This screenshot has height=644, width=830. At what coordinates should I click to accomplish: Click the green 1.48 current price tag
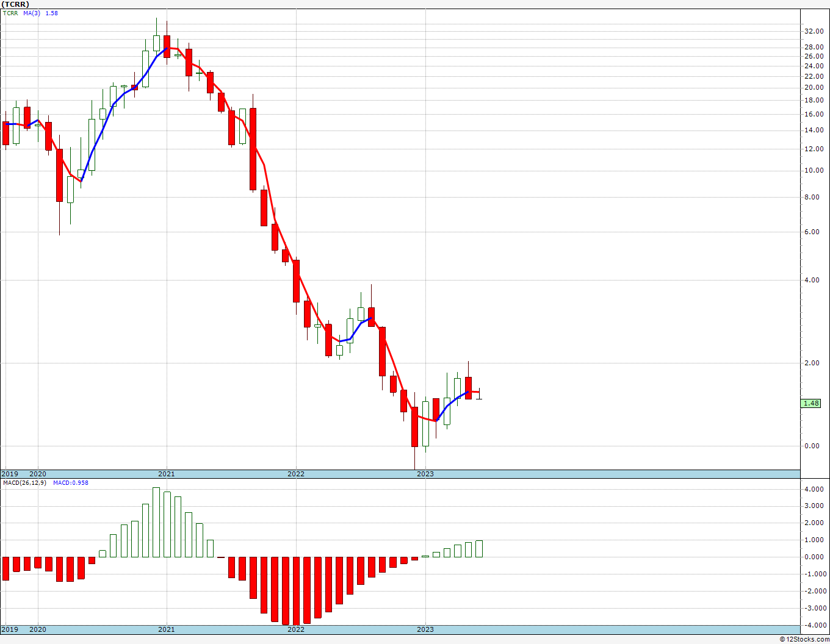click(x=812, y=403)
